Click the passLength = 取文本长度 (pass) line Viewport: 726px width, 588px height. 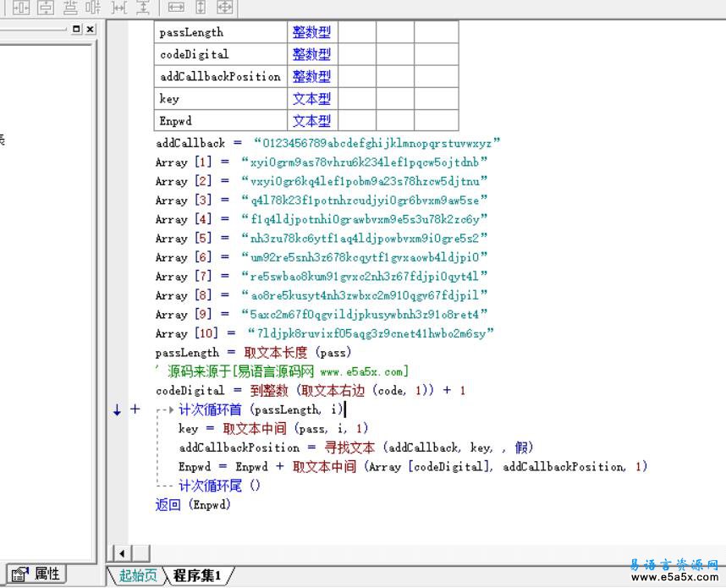253,352
